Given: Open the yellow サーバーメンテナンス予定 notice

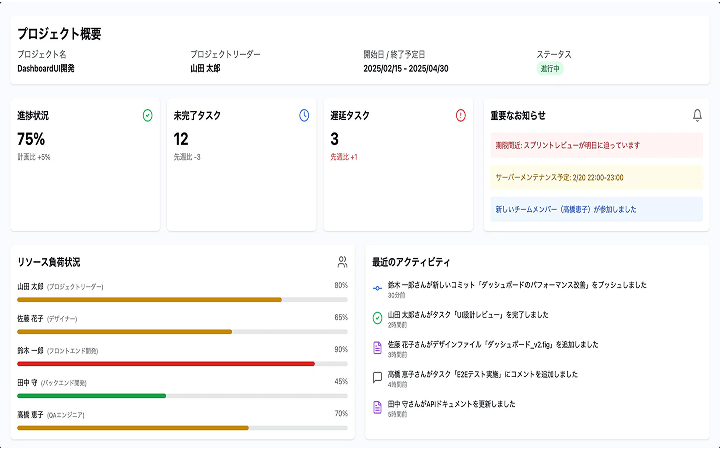Looking at the screenshot, I should [596, 177].
